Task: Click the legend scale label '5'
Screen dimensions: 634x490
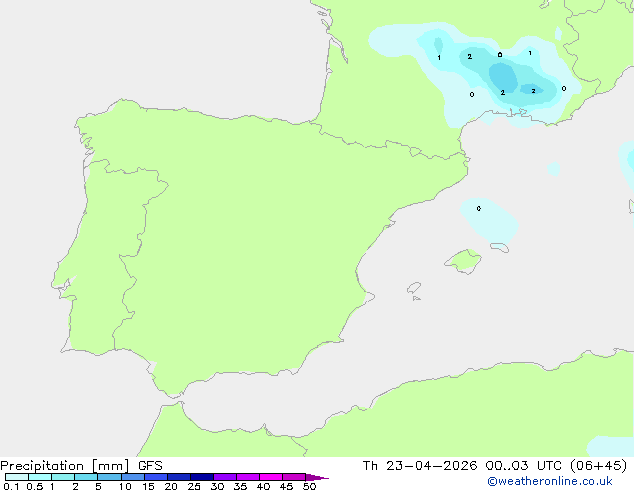Action: (x=98, y=486)
